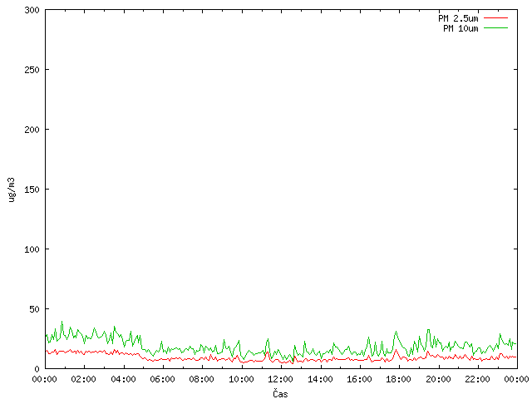Click the 10:00 time label
The width and height of the screenshot is (532, 399).
coord(241,379)
